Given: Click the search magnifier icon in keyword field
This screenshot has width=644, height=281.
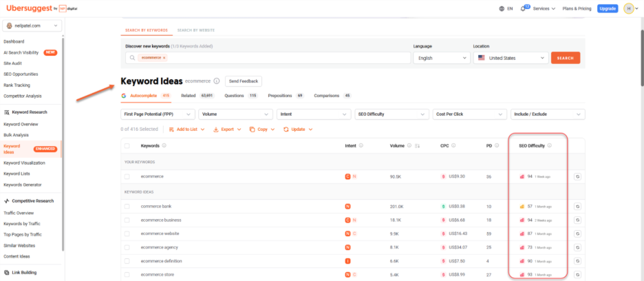Looking at the screenshot, I should pos(132,58).
